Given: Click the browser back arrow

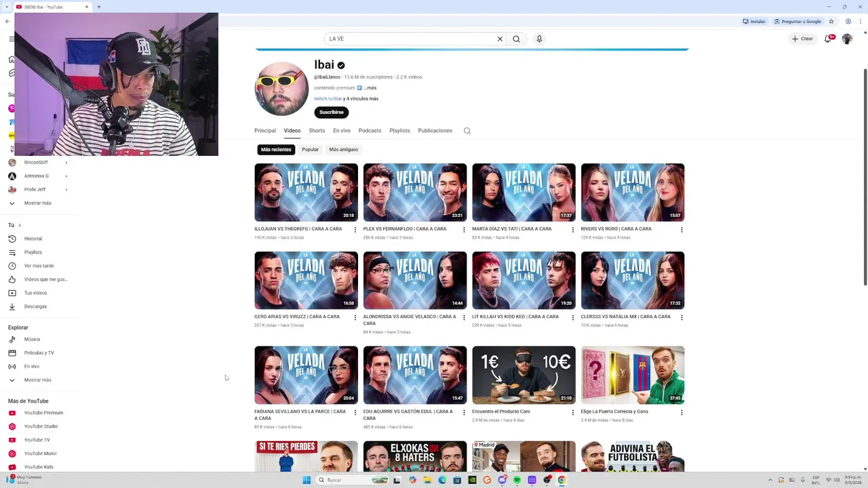Looking at the screenshot, I should [7, 21].
